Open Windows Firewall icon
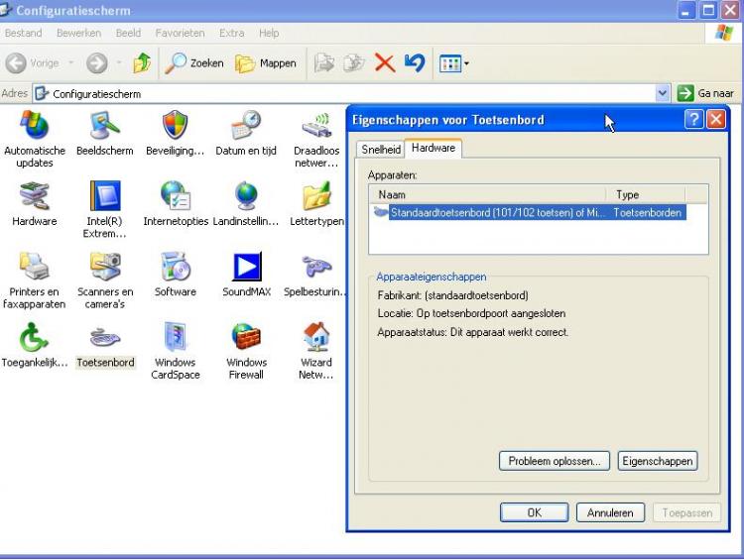This screenshot has height=560, width=744. 246,337
